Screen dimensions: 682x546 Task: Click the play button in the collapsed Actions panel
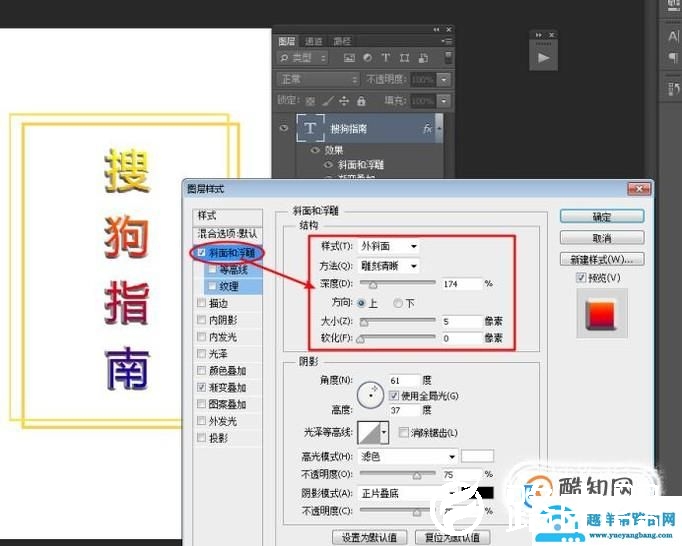[543, 57]
